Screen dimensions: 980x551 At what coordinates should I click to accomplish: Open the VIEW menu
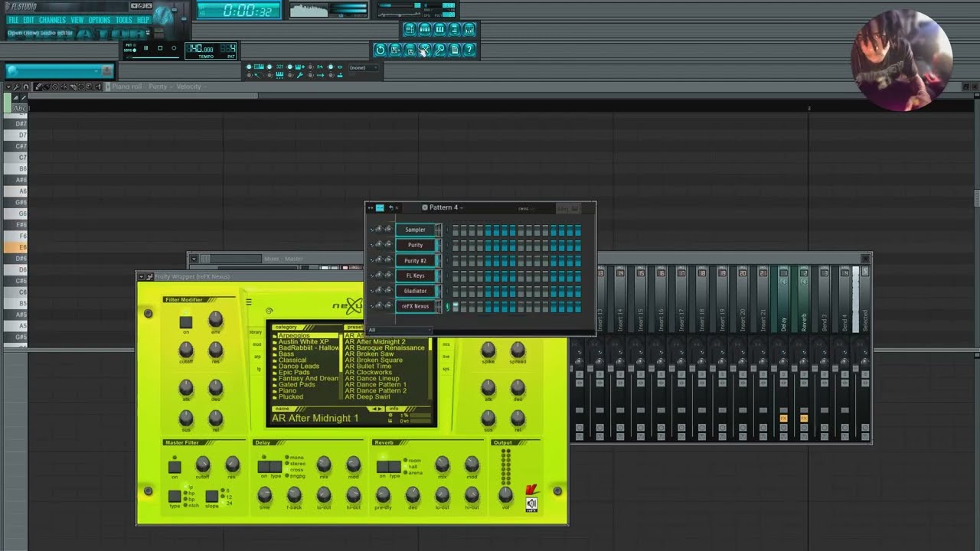tap(77, 19)
